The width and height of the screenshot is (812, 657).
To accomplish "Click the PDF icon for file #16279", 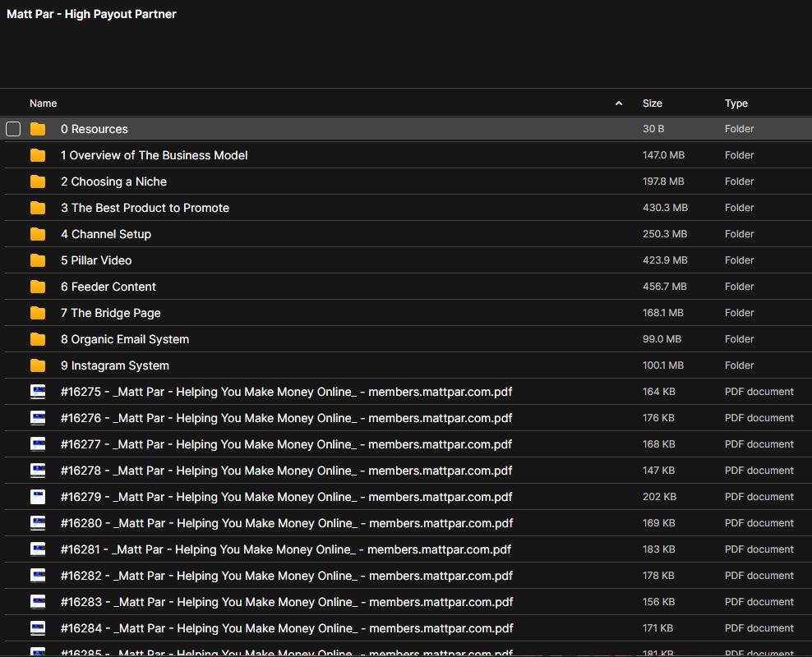I will pos(38,497).
